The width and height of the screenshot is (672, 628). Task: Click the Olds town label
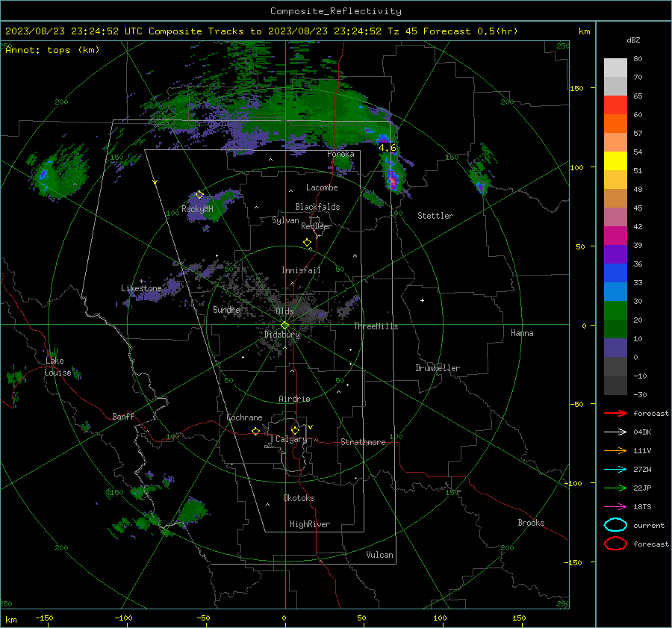pyautogui.click(x=284, y=311)
